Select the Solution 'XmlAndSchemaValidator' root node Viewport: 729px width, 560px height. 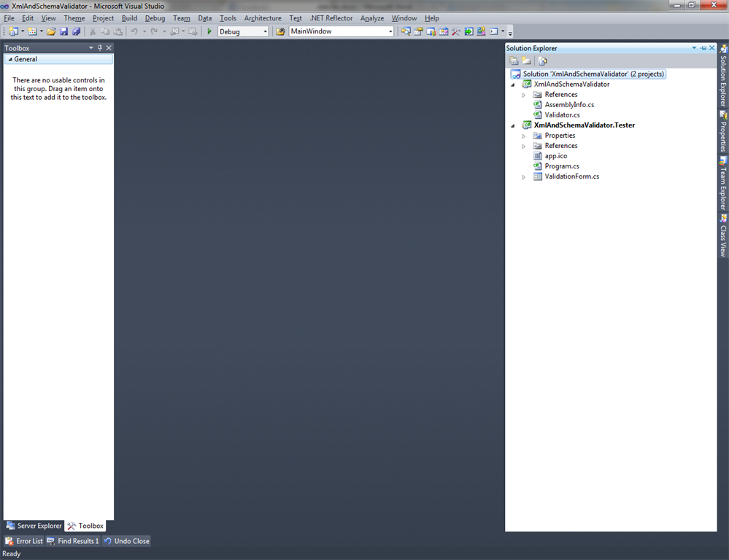(x=587, y=74)
